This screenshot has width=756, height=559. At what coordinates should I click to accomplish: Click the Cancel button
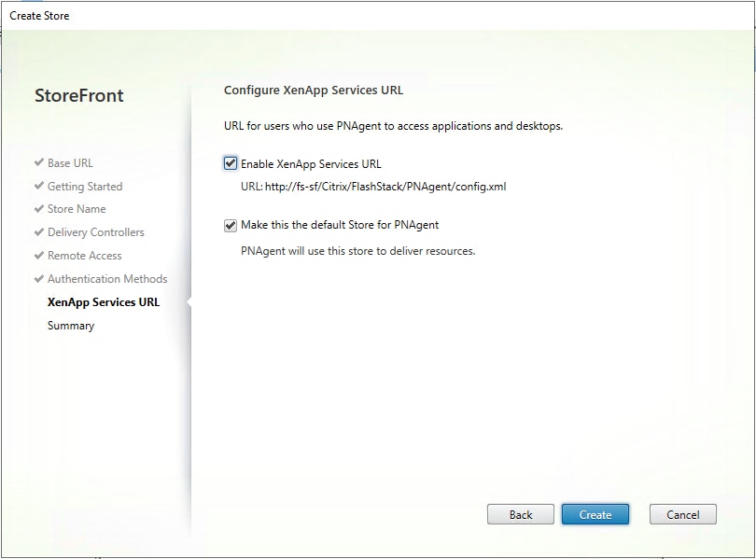[682, 514]
